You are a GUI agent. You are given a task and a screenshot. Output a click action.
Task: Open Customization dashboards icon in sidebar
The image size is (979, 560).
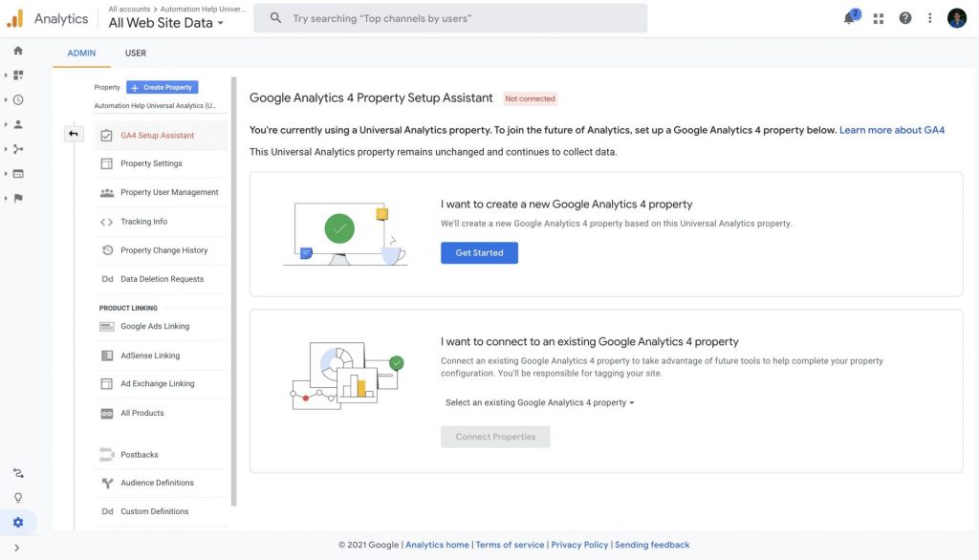[x=18, y=75]
